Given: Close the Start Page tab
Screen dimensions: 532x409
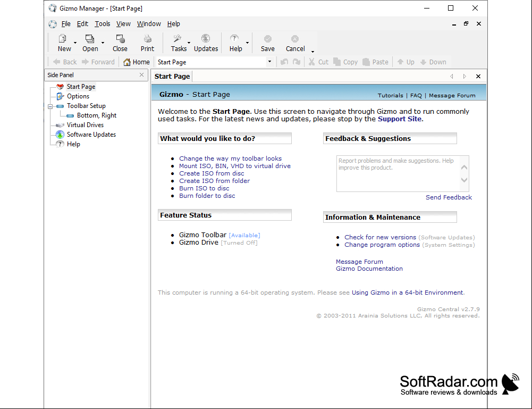Looking at the screenshot, I should [478, 77].
